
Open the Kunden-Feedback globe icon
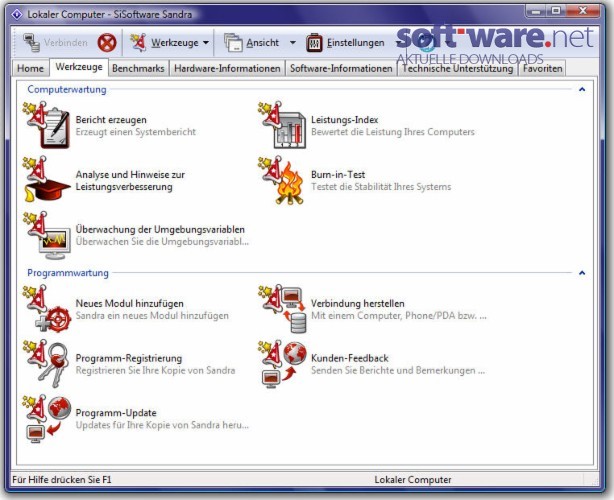point(283,363)
